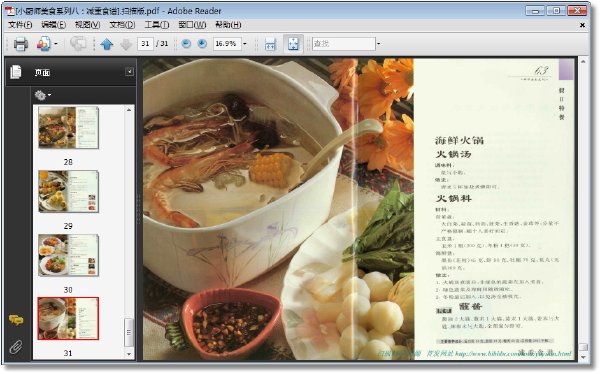Click the Pages panel icon
The image size is (600, 374).
[x=16, y=72]
